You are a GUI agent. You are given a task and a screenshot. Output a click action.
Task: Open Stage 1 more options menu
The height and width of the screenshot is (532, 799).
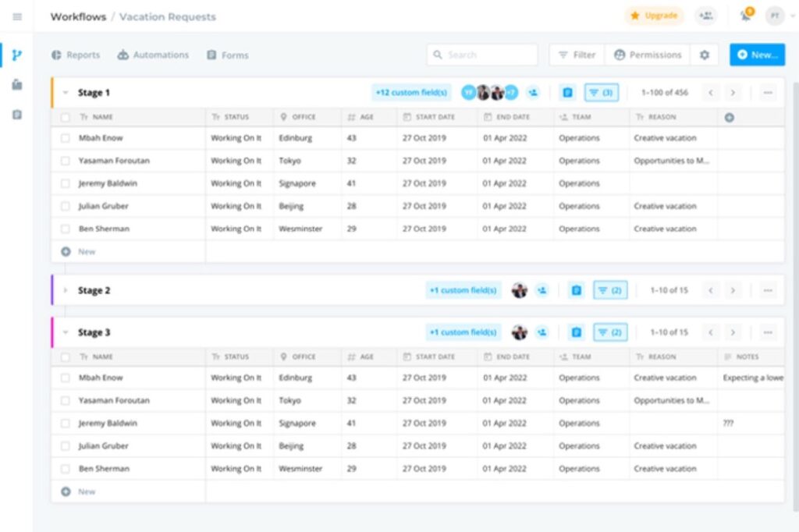click(768, 93)
